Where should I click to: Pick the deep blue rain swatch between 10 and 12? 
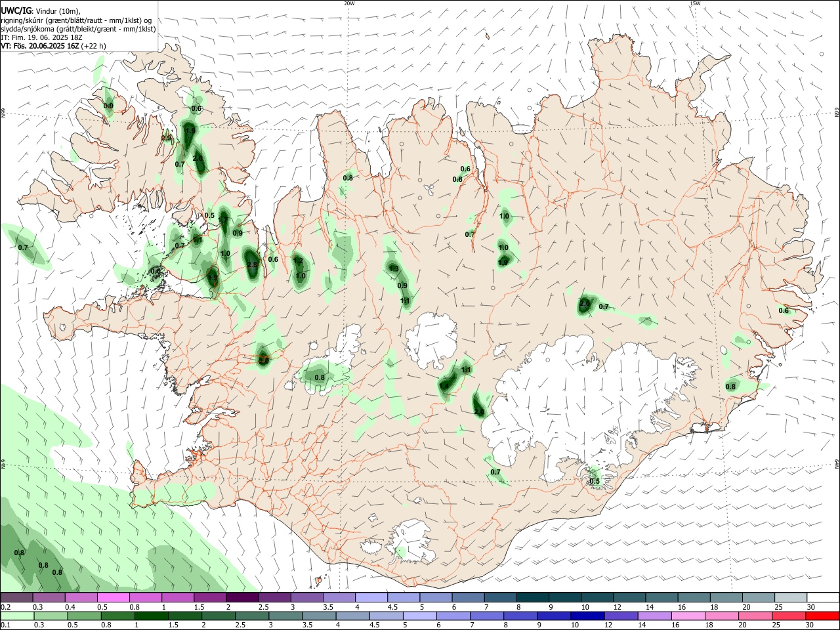[x=586, y=616]
